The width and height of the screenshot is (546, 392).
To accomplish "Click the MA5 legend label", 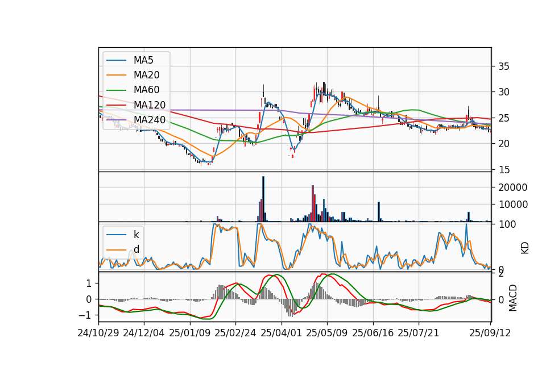I will 143,60.
